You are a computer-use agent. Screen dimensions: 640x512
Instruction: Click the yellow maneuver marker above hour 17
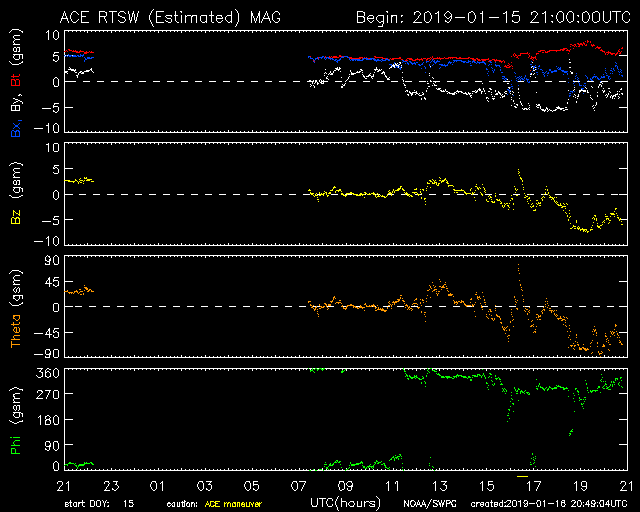point(522,476)
